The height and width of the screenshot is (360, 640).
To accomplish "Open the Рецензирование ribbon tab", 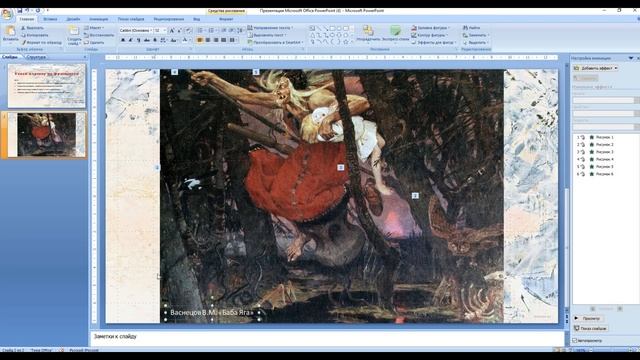I will point(169,19).
